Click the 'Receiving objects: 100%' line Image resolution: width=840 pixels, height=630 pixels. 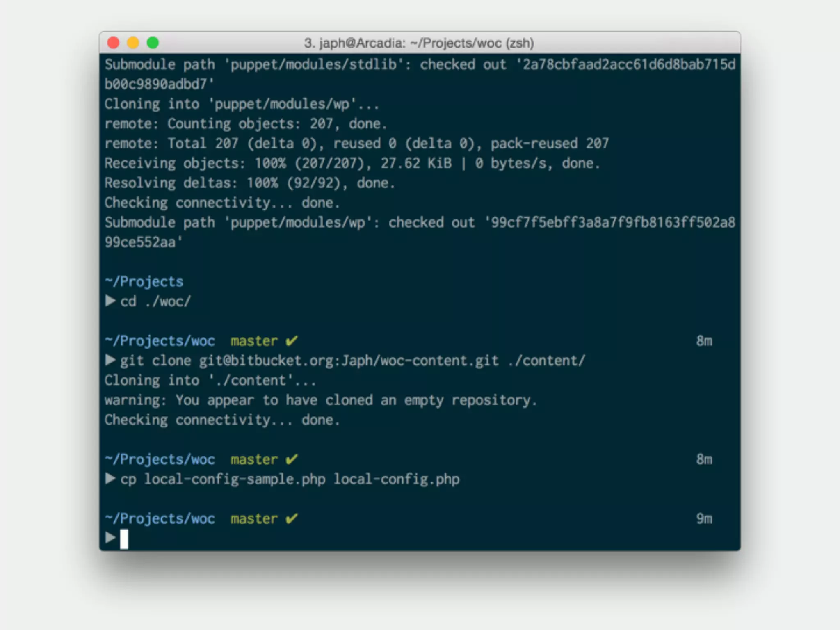(352, 163)
